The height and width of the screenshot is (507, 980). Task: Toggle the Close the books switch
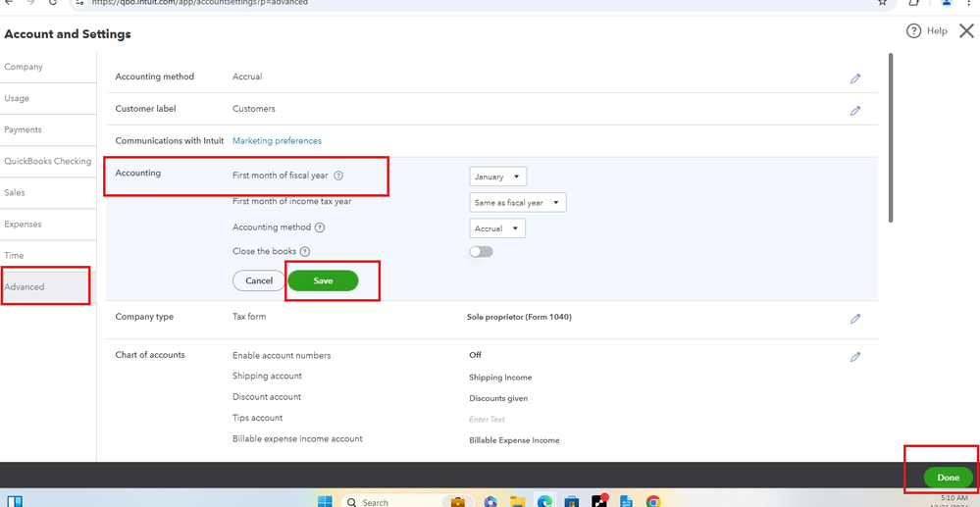tap(482, 251)
